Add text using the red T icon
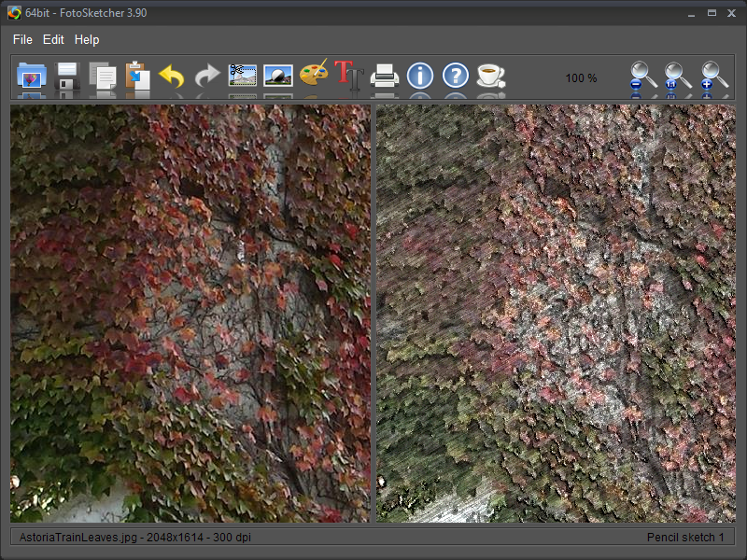 [348, 75]
